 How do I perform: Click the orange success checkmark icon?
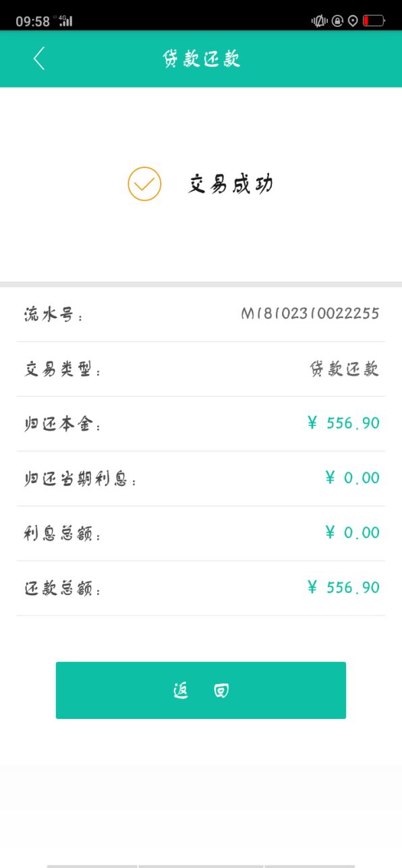[144, 184]
